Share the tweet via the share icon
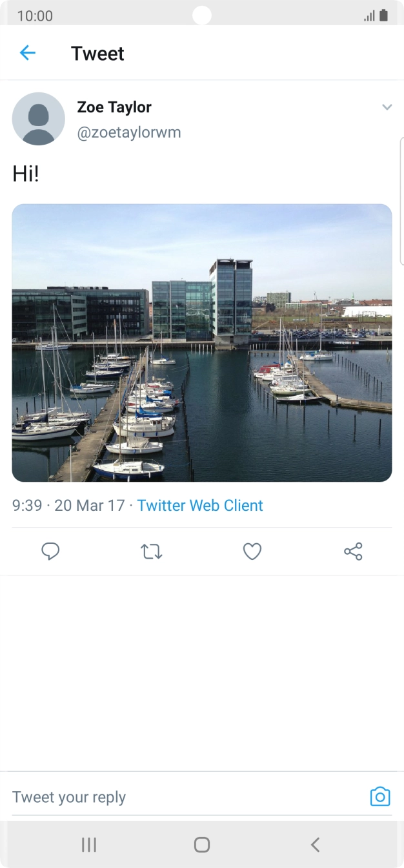Image resolution: width=404 pixels, height=868 pixels. point(353,551)
